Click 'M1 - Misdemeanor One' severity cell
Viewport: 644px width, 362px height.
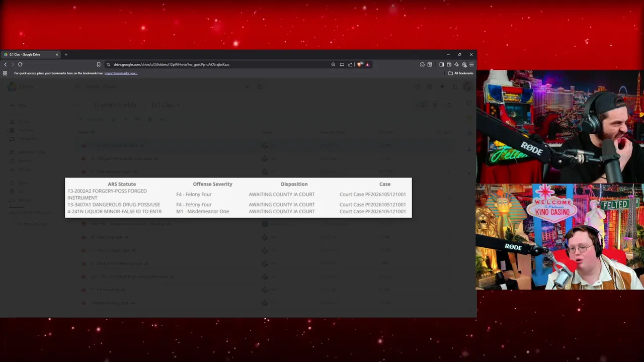(x=202, y=212)
